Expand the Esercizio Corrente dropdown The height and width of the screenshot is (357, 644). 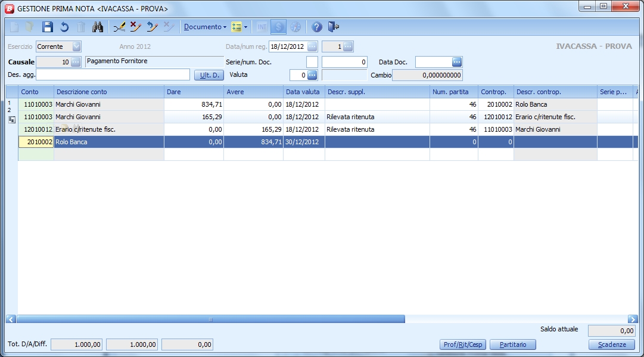(76, 46)
